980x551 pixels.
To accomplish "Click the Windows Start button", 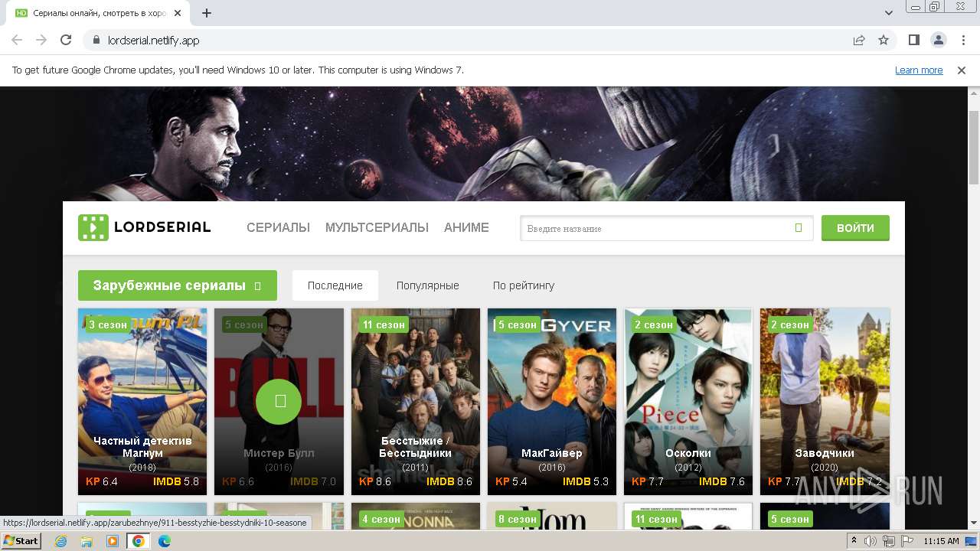I will pos(21,541).
